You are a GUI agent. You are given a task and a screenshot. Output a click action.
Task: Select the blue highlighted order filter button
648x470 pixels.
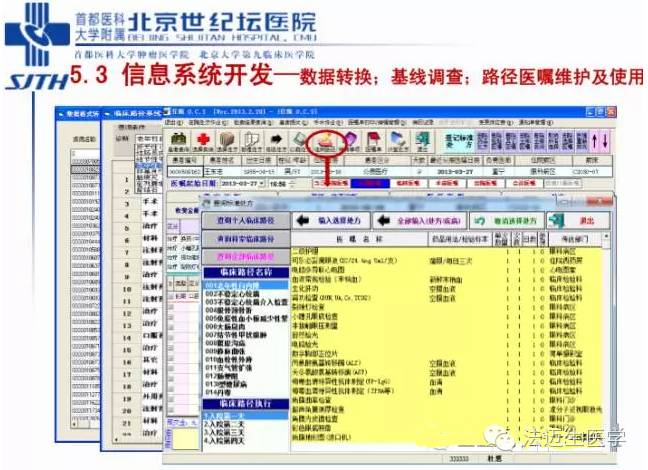pyautogui.click(x=369, y=184)
